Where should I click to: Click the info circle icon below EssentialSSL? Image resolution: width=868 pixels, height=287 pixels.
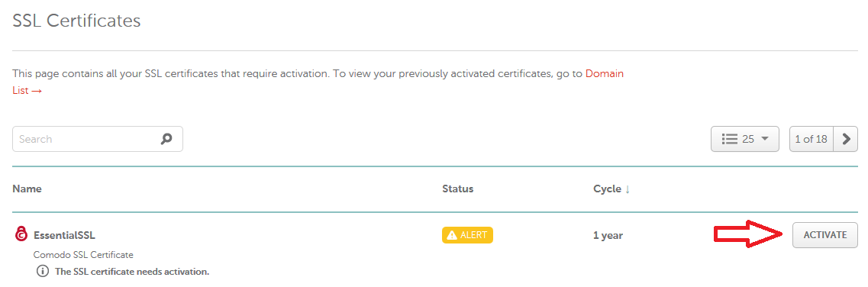[43, 272]
